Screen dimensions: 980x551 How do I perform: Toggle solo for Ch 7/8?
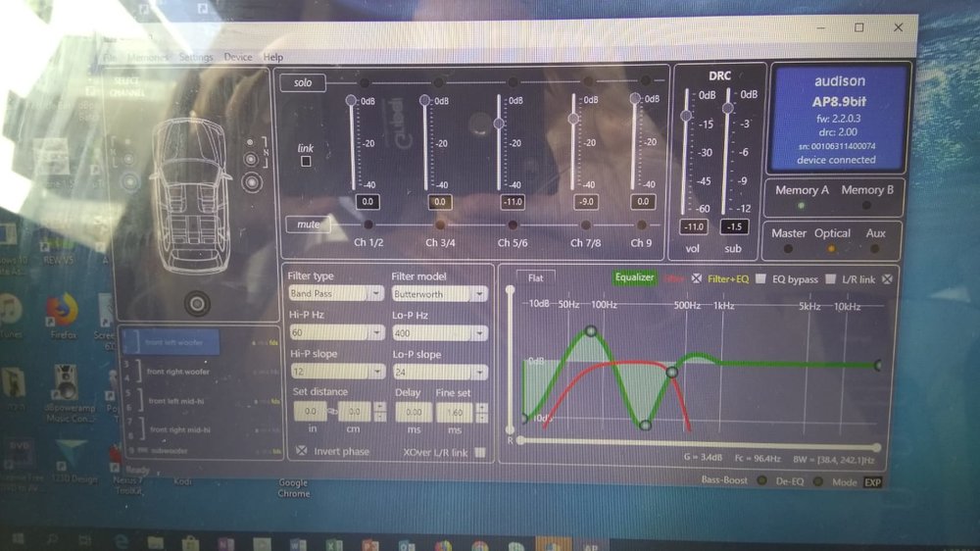[x=587, y=80]
